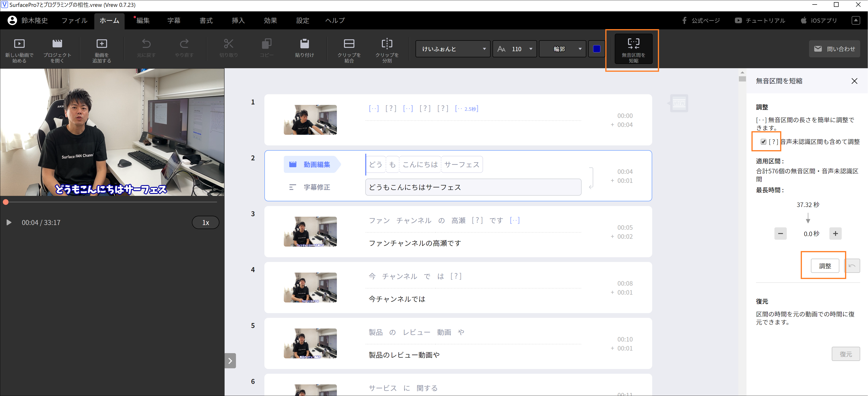
Task: Open the 書式 tab
Action: [206, 21]
